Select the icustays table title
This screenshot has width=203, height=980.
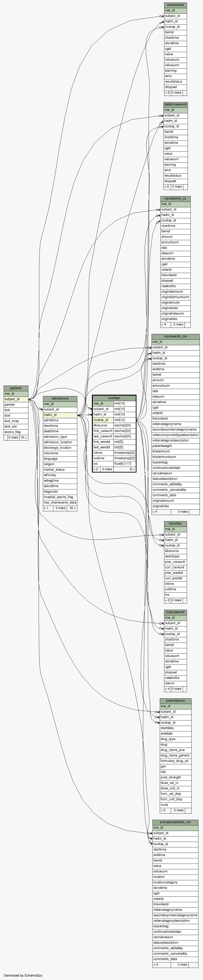(x=114, y=398)
